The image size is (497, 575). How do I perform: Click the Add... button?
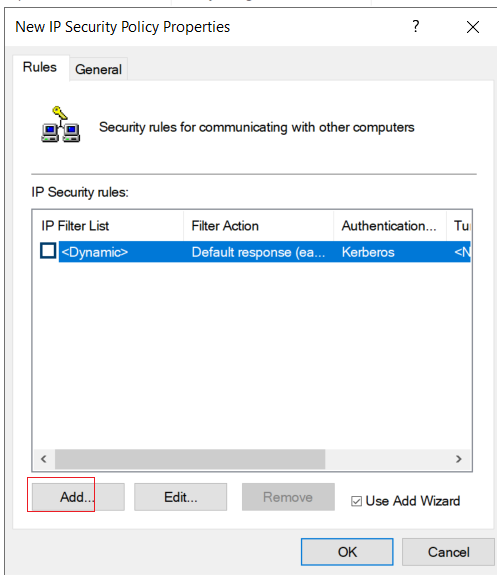pyautogui.click(x=78, y=497)
